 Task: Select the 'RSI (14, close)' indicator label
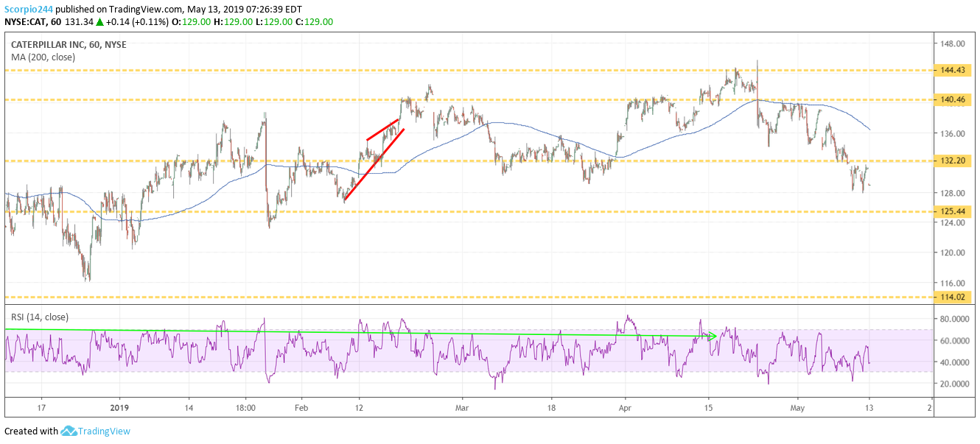(x=40, y=317)
